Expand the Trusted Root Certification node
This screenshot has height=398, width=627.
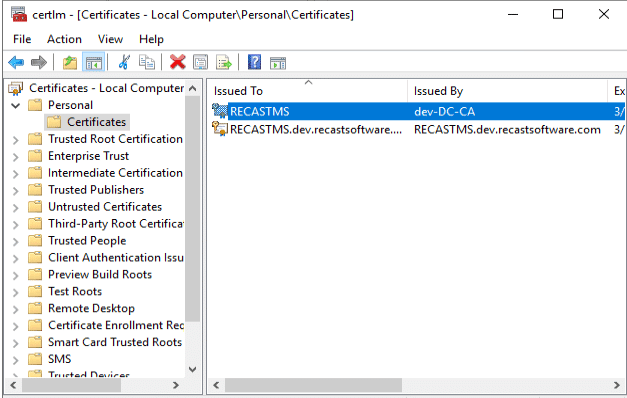coord(16,140)
